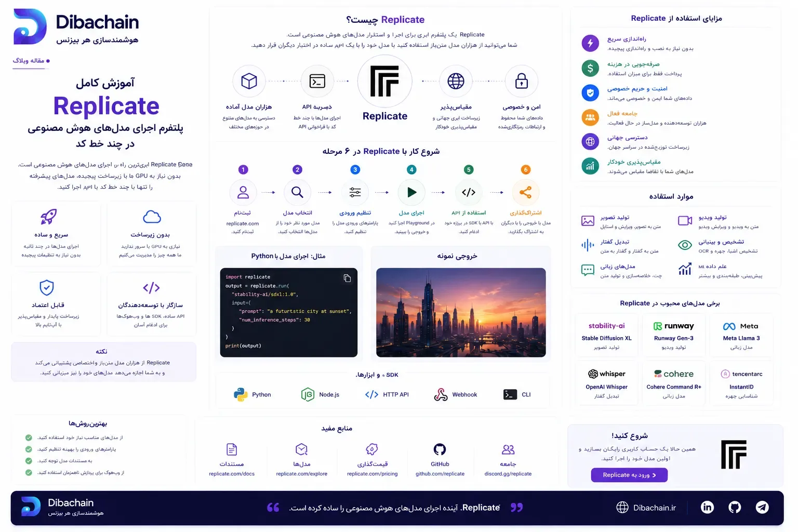The height and width of the screenshot is (532, 798).
Task: Select the Cohere Command R+ model card
Action: (674, 383)
